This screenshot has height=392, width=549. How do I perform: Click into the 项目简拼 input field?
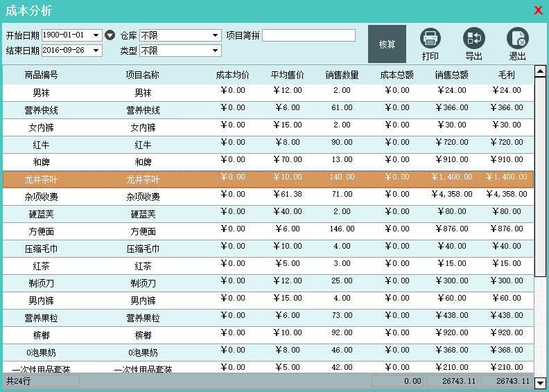point(308,35)
